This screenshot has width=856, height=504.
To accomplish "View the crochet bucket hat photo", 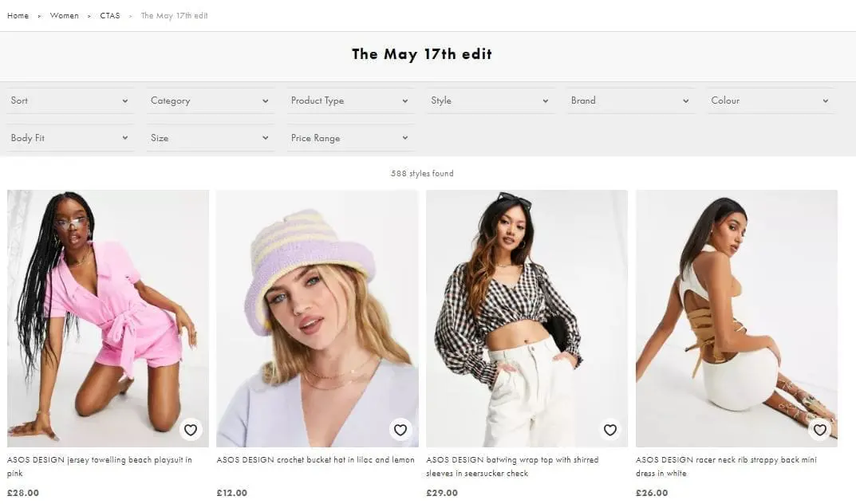I will 317,317.
